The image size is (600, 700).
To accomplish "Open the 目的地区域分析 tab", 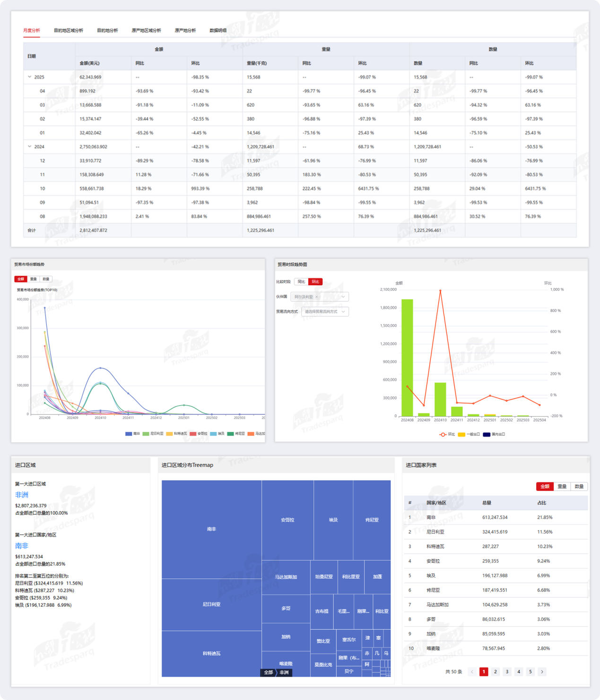I will 68,31.
